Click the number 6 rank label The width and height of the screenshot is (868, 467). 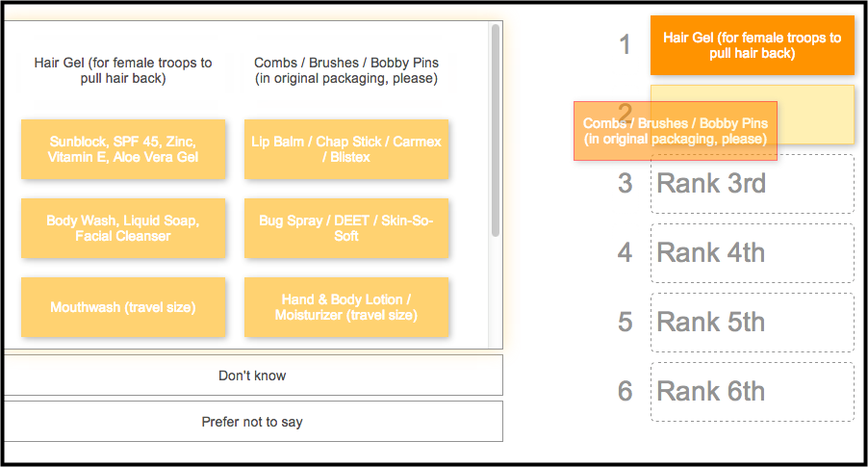pos(625,391)
